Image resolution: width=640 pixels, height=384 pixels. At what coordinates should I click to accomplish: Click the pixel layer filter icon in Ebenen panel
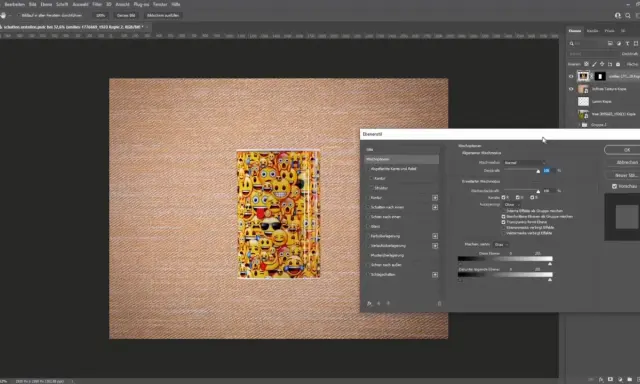tap(610, 43)
